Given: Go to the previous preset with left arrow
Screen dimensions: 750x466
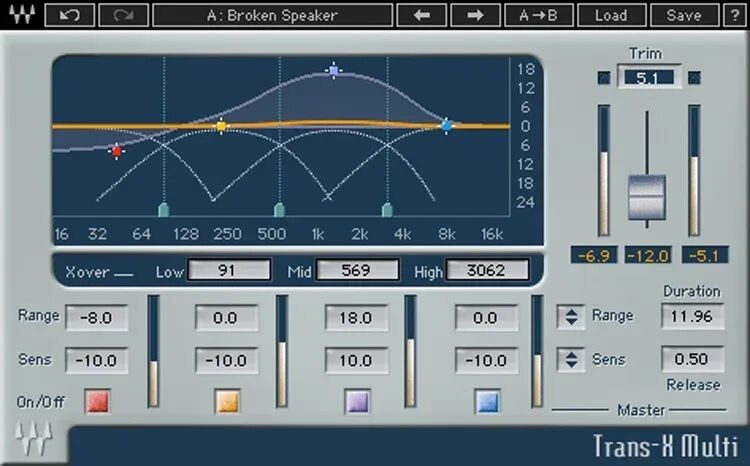Looking at the screenshot, I should tap(421, 15).
